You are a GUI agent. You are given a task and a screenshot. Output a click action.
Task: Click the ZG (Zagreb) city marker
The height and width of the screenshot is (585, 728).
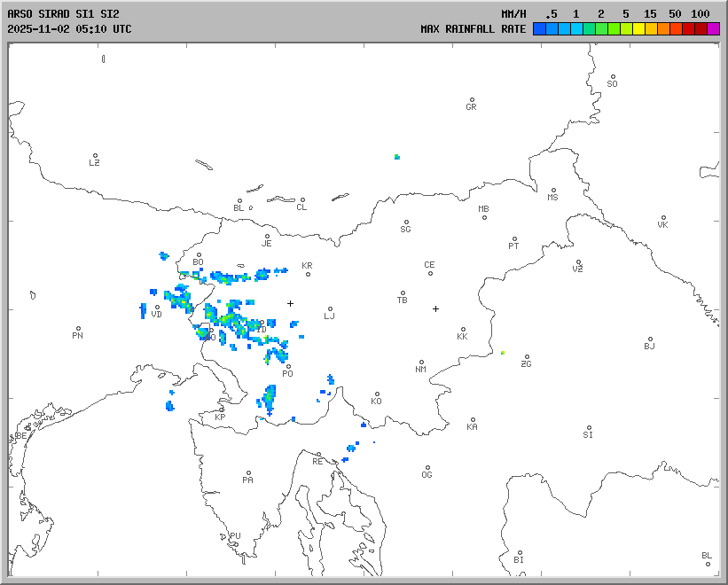click(x=527, y=357)
